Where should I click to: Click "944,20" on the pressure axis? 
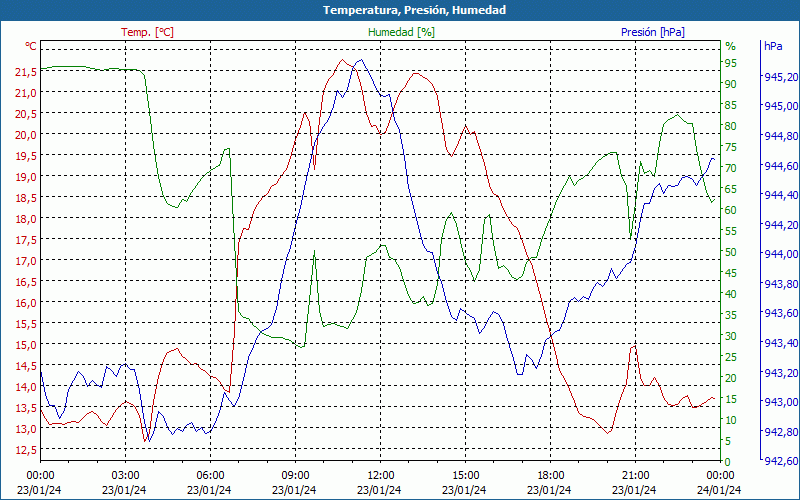[x=781, y=225]
